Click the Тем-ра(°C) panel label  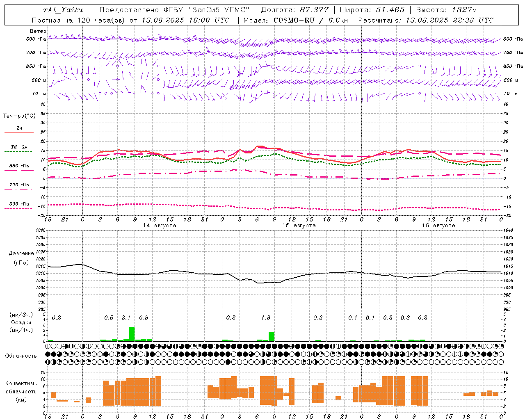tap(19, 116)
